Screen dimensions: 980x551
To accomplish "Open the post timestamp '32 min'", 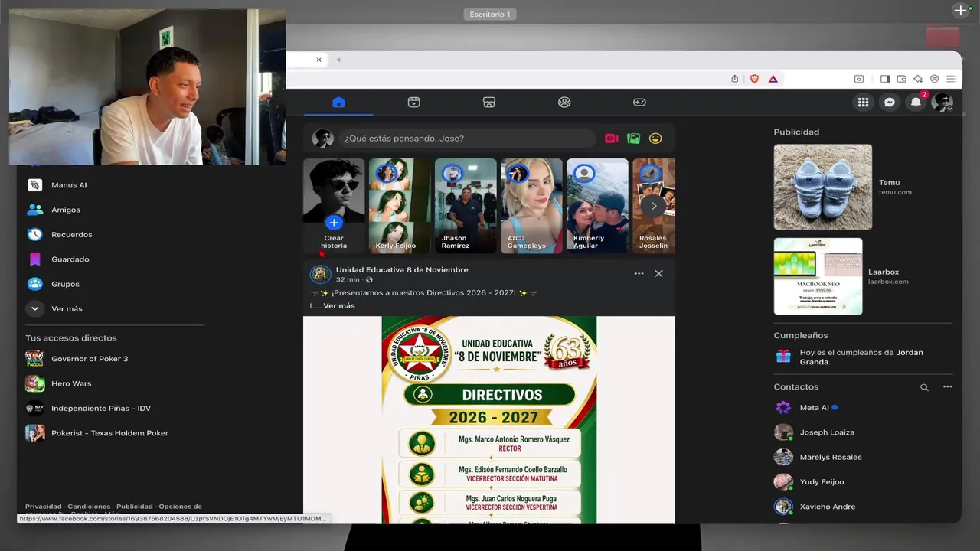I will (x=348, y=280).
